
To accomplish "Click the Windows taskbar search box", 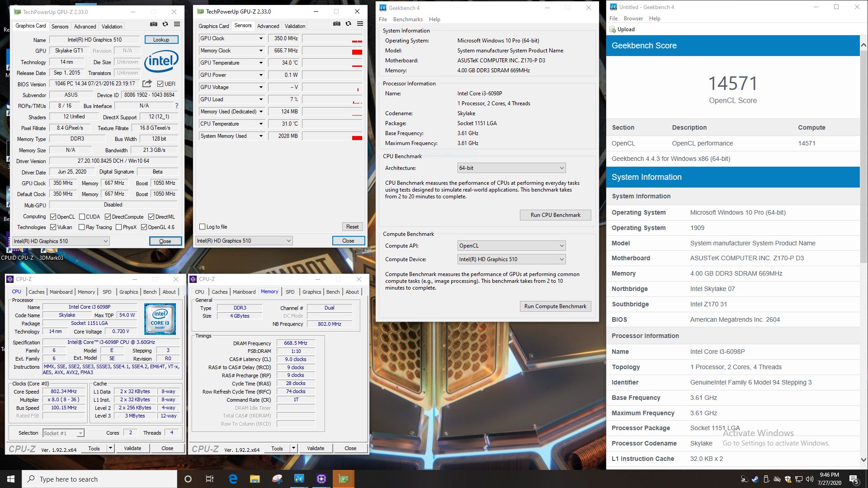I will tap(99, 479).
